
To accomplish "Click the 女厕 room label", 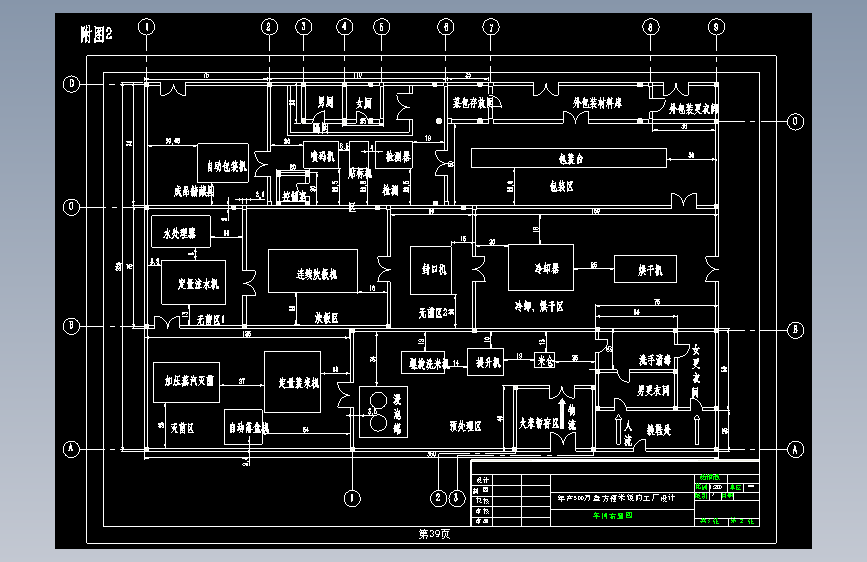I will click(364, 103).
